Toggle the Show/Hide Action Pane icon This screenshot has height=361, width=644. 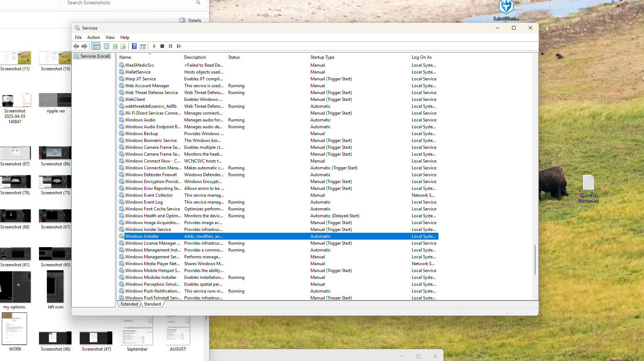(143, 46)
